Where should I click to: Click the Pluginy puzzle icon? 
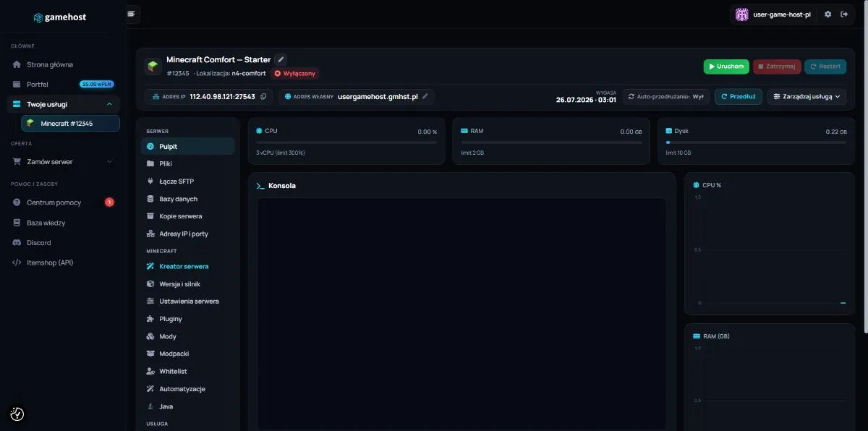[150, 319]
